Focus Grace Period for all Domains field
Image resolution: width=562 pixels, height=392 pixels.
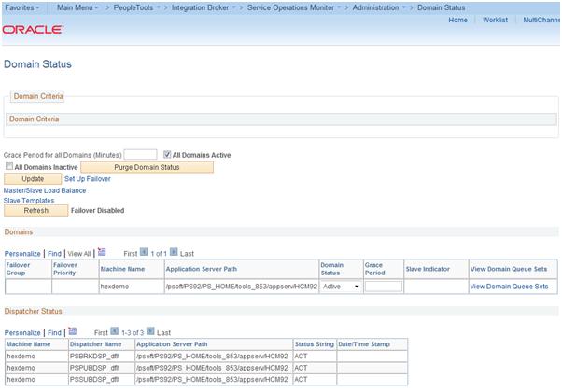[140, 154]
